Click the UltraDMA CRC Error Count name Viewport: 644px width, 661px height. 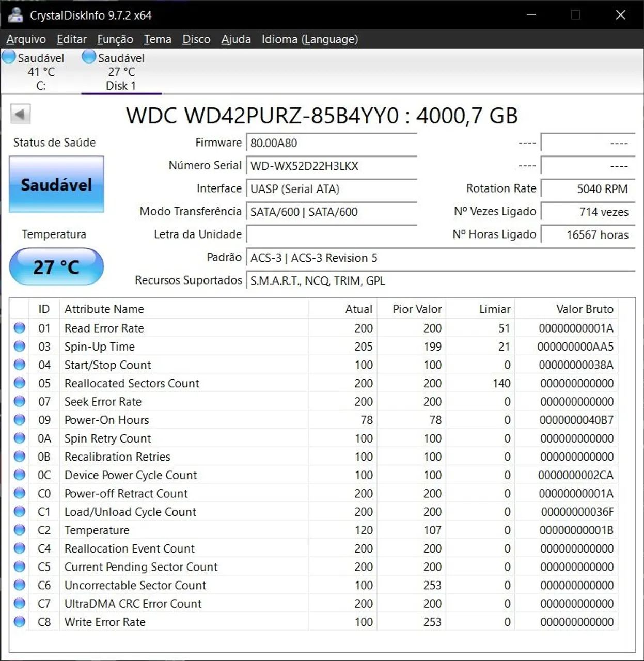[133, 603]
